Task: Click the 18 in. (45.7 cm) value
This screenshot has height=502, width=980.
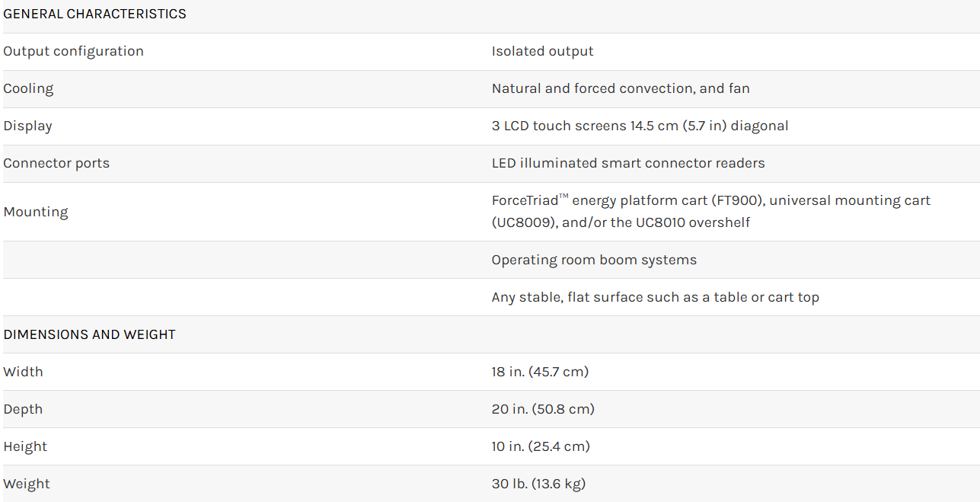Action: tap(540, 372)
